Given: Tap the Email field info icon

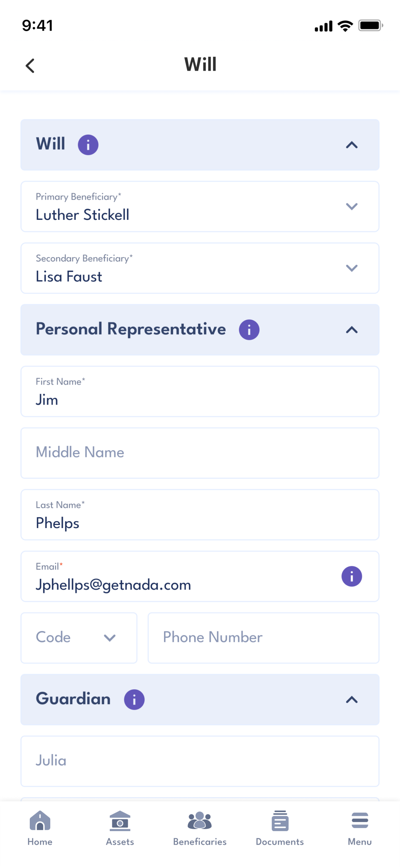Looking at the screenshot, I should pyautogui.click(x=352, y=576).
